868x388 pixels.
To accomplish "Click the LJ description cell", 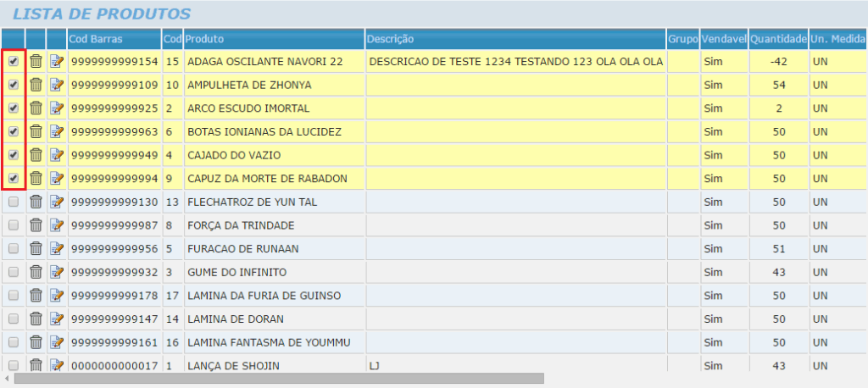I will point(515,365).
